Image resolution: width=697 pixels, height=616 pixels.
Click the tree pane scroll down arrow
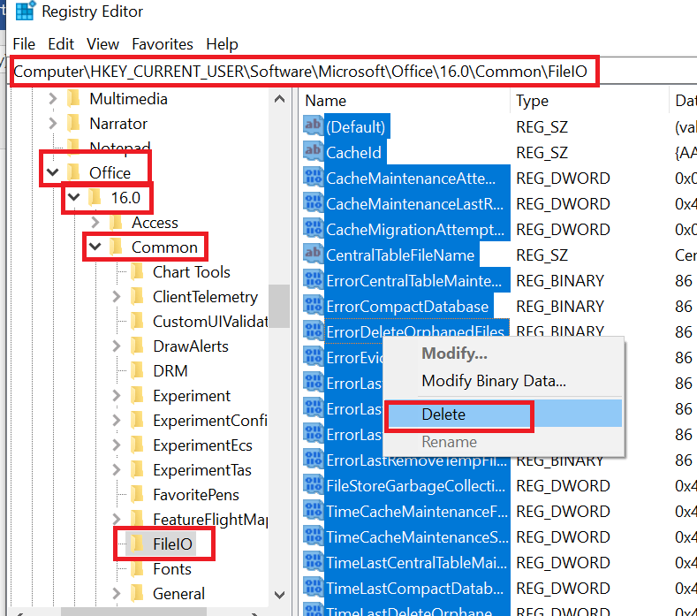[280, 595]
